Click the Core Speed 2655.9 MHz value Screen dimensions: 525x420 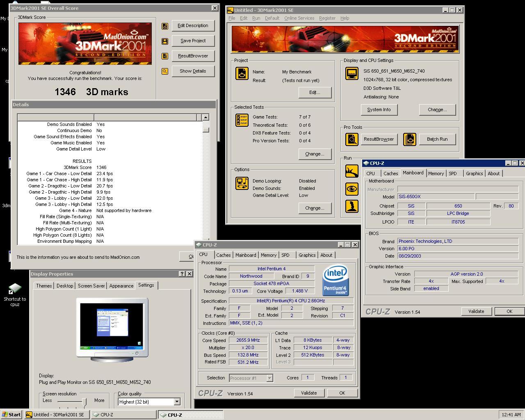click(248, 340)
